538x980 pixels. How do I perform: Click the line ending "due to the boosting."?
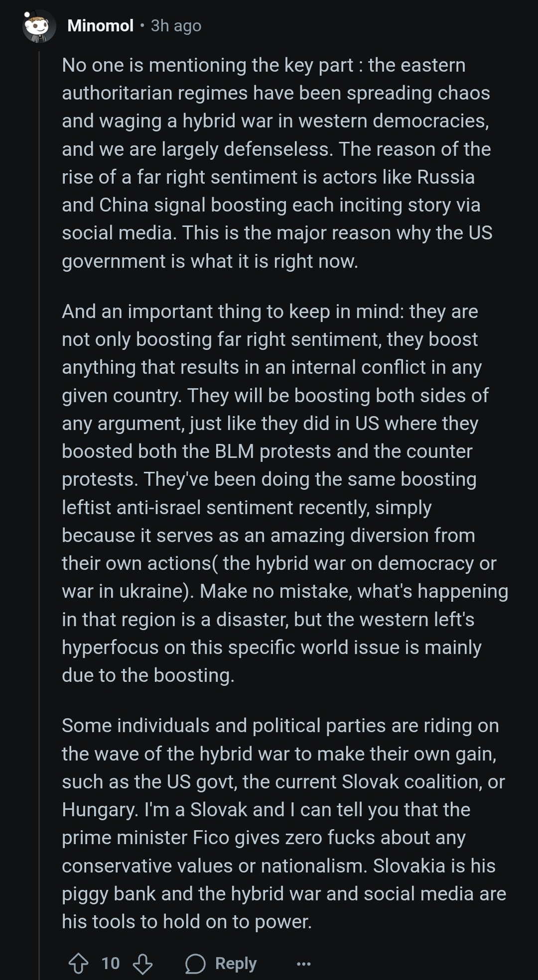pyautogui.click(x=148, y=675)
